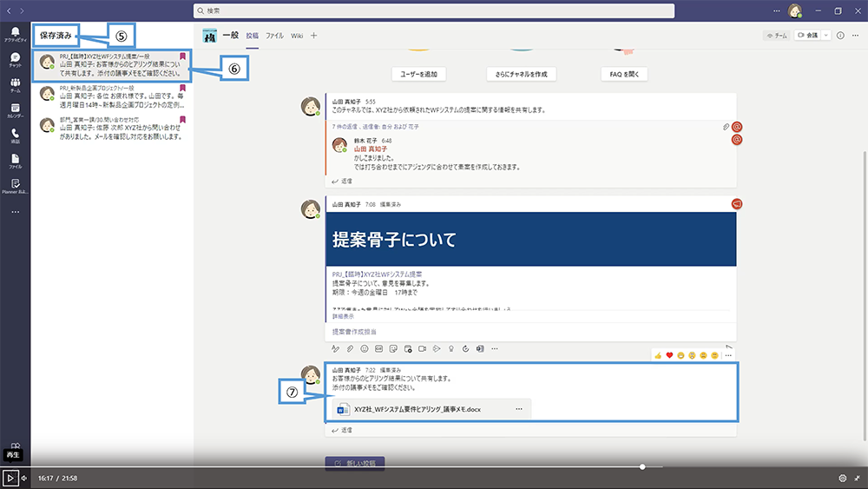Select saved message PRJ_【臨時】XYZ社WFシステム提案
Screen dimensions: 868x489
coord(111,65)
